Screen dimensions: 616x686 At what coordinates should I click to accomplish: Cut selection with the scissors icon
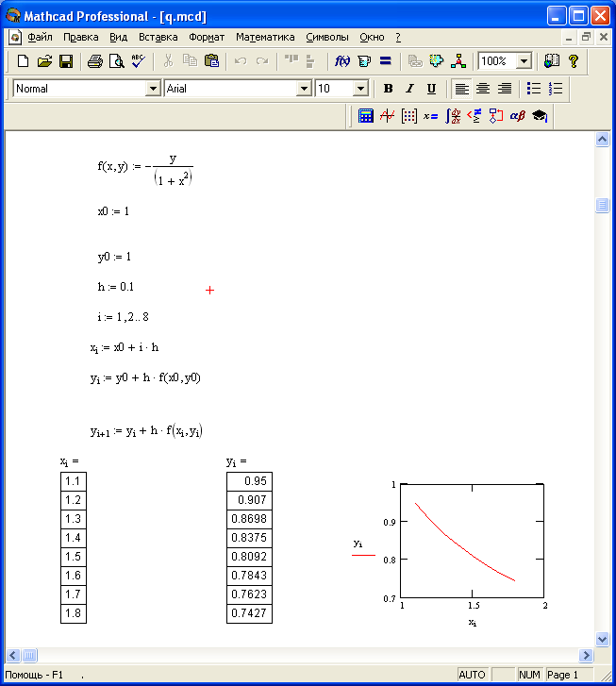(168, 61)
